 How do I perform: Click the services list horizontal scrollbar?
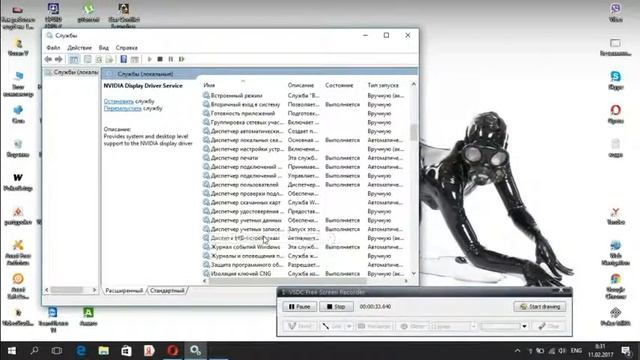pos(287,281)
